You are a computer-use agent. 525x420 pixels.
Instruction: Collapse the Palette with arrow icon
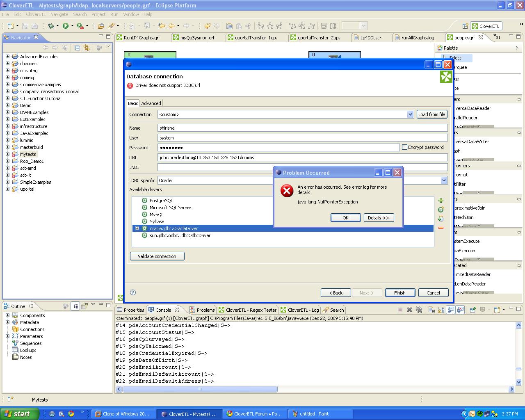[517, 48]
